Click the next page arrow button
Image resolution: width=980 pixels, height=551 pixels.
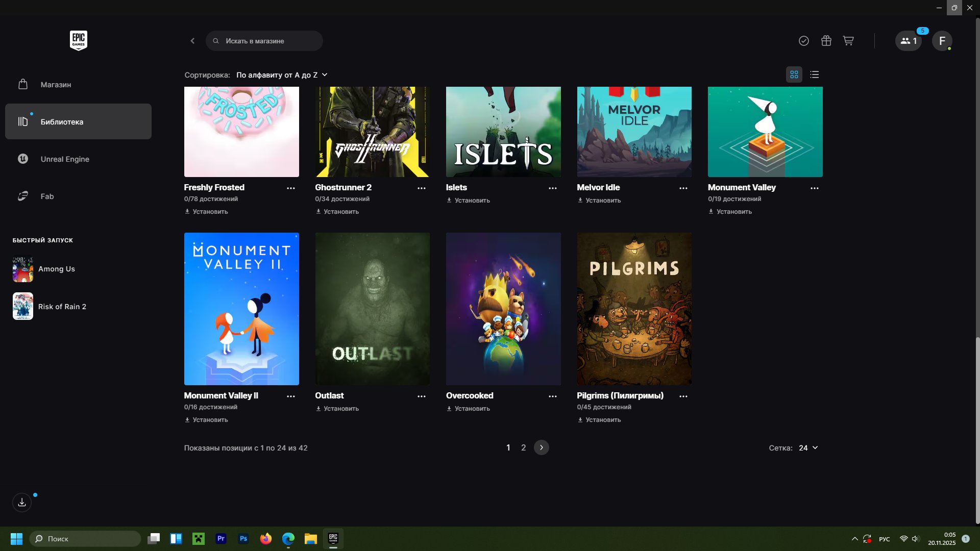click(541, 447)
